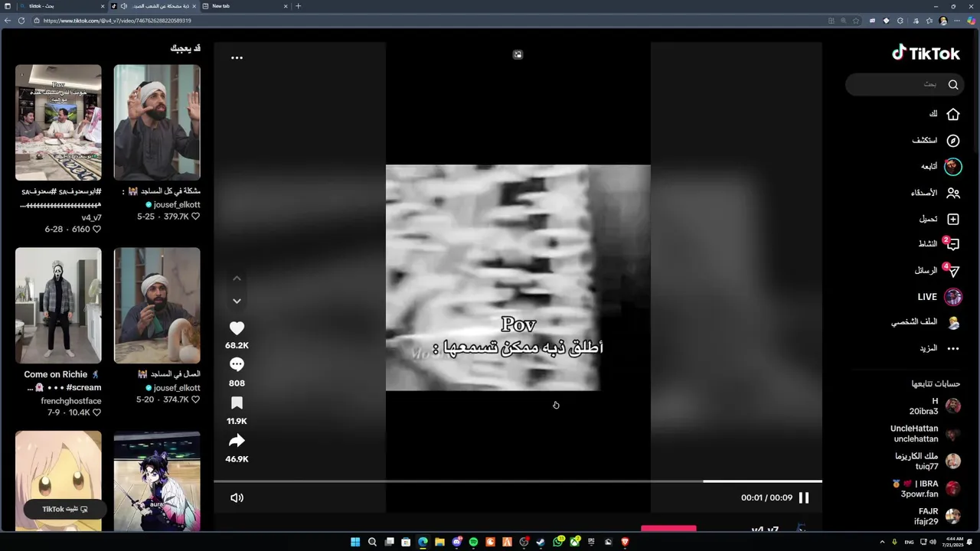Click the search magnifier icon
980x551 pixels.
tap(953, 85)
